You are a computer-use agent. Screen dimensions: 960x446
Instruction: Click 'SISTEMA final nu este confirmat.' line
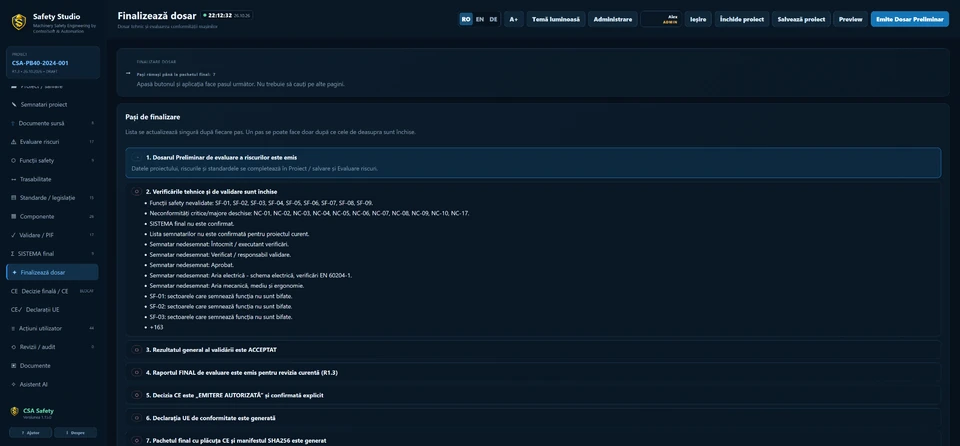pos(192,224)
